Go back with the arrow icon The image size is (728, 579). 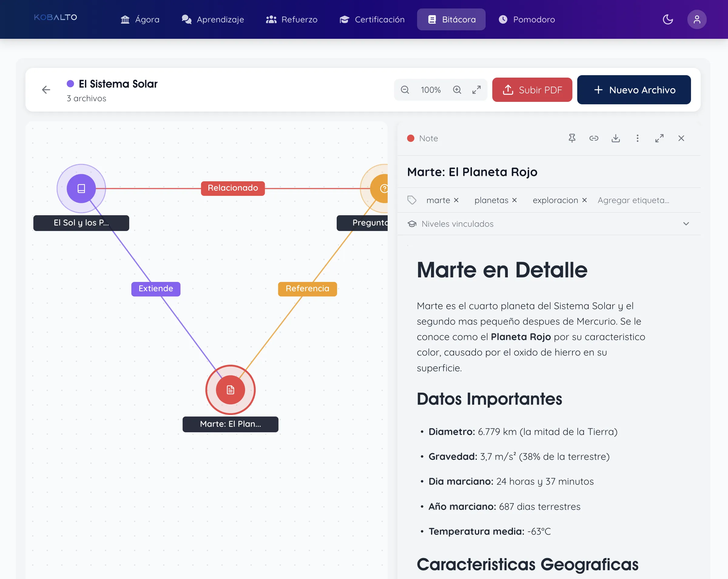[x=46, y=90]
